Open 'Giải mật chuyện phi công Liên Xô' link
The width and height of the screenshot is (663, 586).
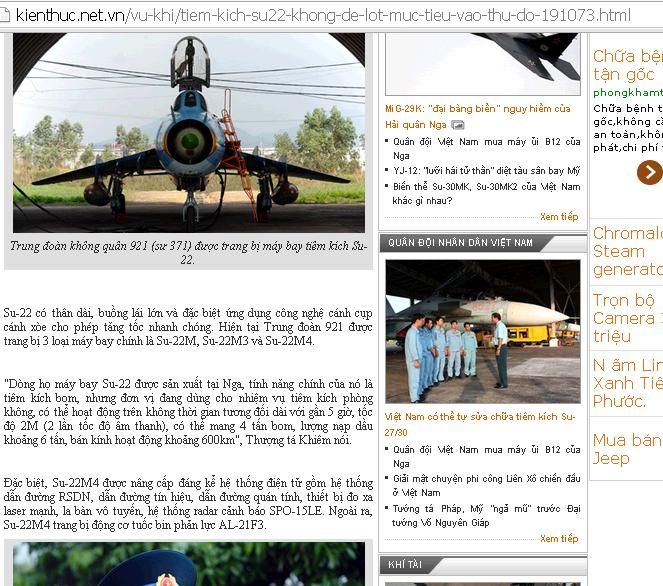coord(487,485)
